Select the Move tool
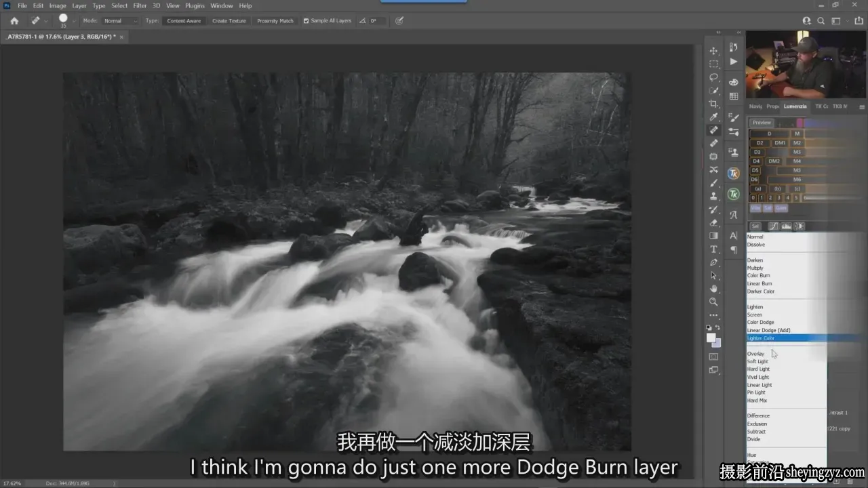The image size is (868, 488). coord(713,51)
